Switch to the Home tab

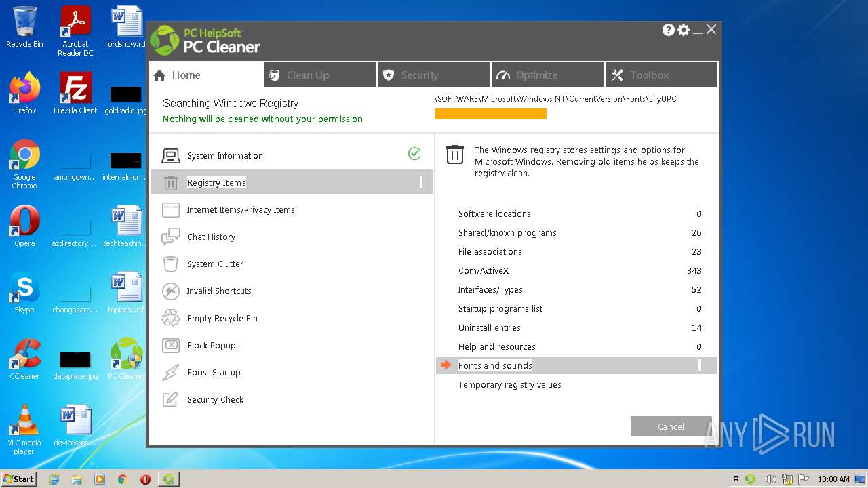[206, 75]
